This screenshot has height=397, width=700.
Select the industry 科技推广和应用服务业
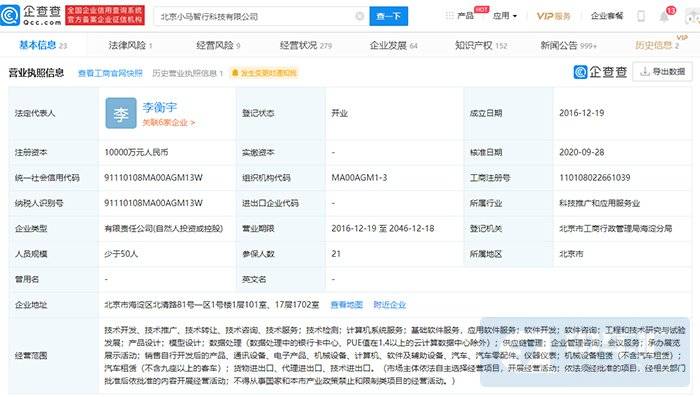click(x=600, y=203)
